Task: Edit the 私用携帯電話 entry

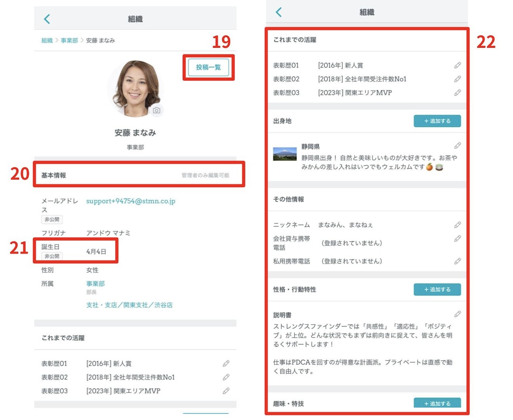Action: point(457,261)
